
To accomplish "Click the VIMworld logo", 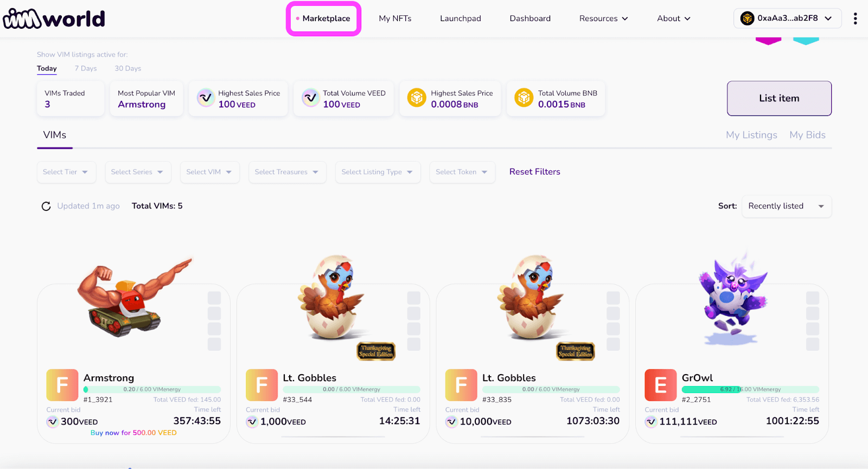I will tap(54, 18).
